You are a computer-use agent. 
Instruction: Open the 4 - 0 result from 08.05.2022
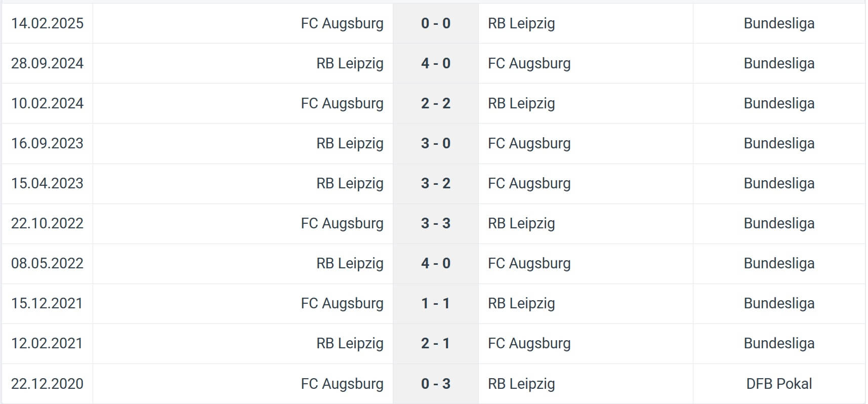(x=435, y=263)
